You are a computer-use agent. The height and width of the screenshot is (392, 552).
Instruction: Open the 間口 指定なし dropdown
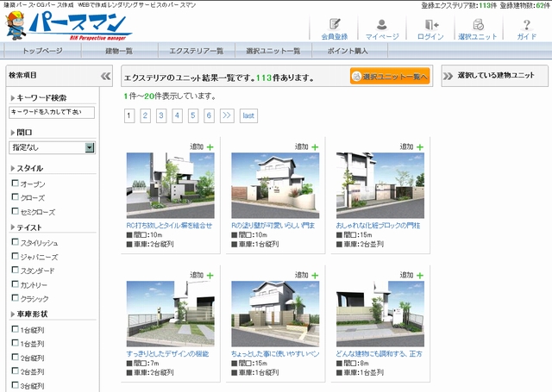pyautogui.click(x=90, y=148)
